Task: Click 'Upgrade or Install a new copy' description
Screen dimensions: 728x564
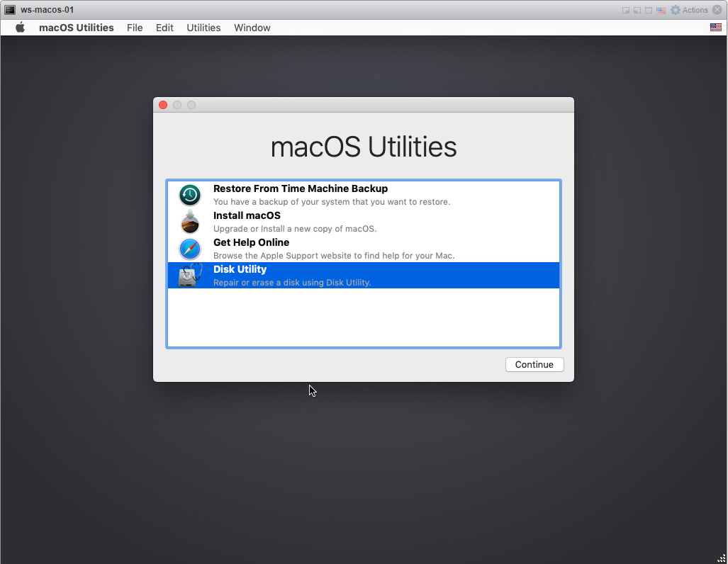Action: (295, 229)
